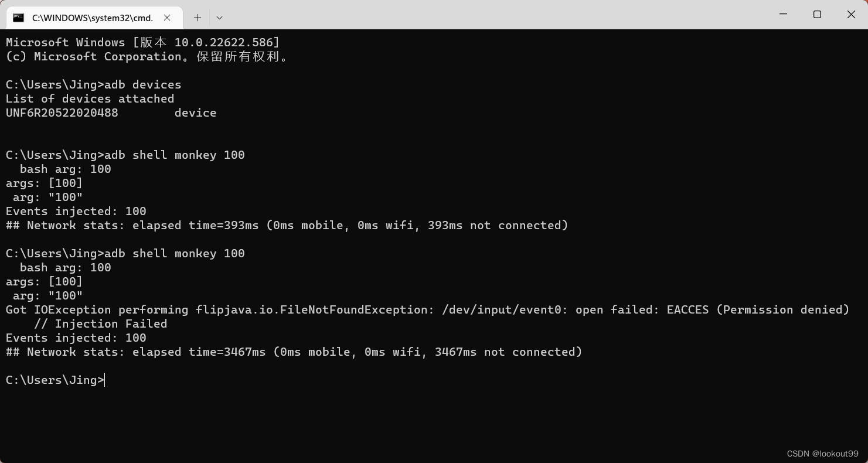This screenshot has width=868, height=463.
Task: Expand the down arrow next to the plus button
Action: [219, 18]
